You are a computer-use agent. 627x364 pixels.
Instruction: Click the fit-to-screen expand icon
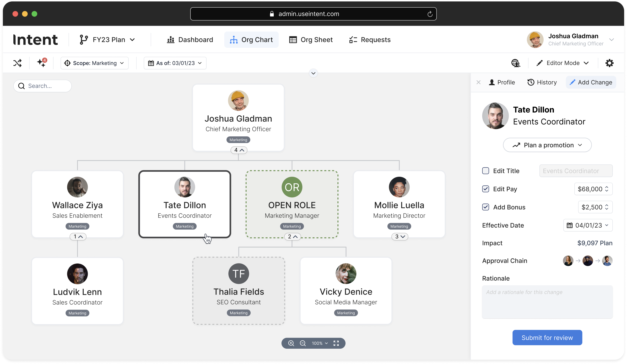pyautogui.click(x=336, y=343)
